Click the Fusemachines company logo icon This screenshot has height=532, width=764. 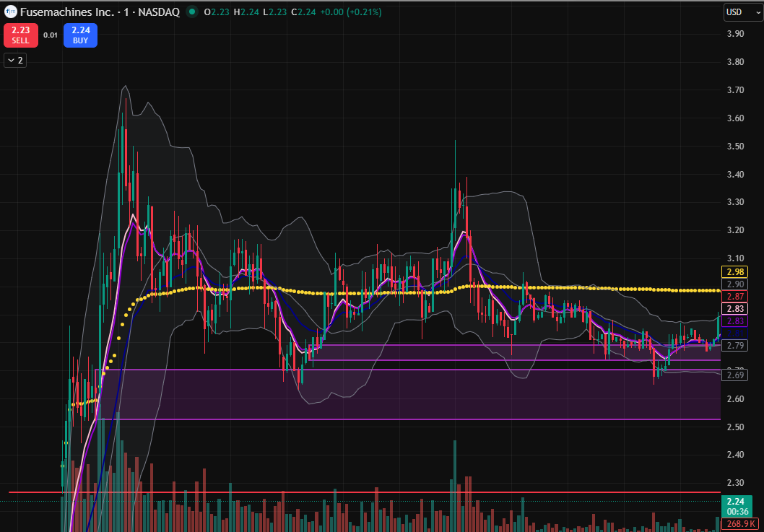click(10, 12)
